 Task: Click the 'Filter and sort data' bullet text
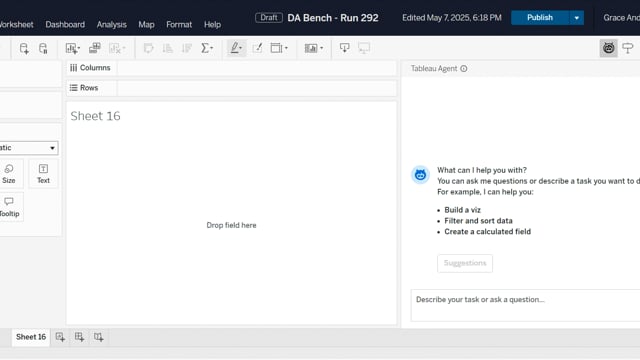478,221
